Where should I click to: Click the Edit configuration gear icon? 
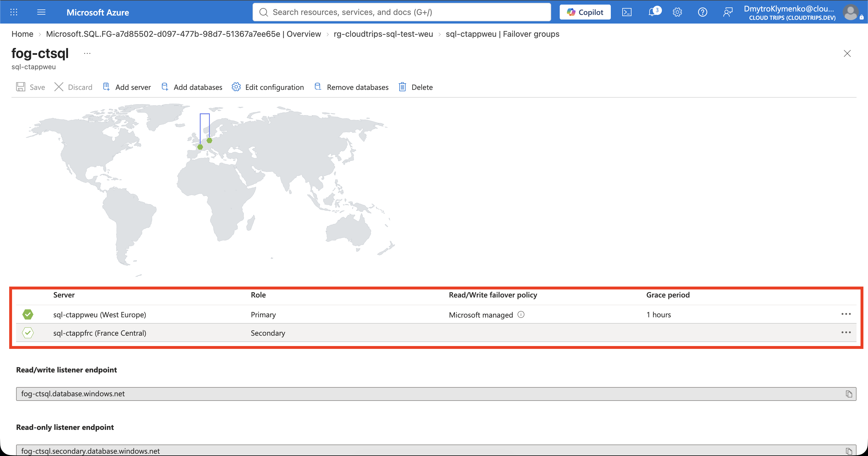pyautogui.click(x=236, y=87)
